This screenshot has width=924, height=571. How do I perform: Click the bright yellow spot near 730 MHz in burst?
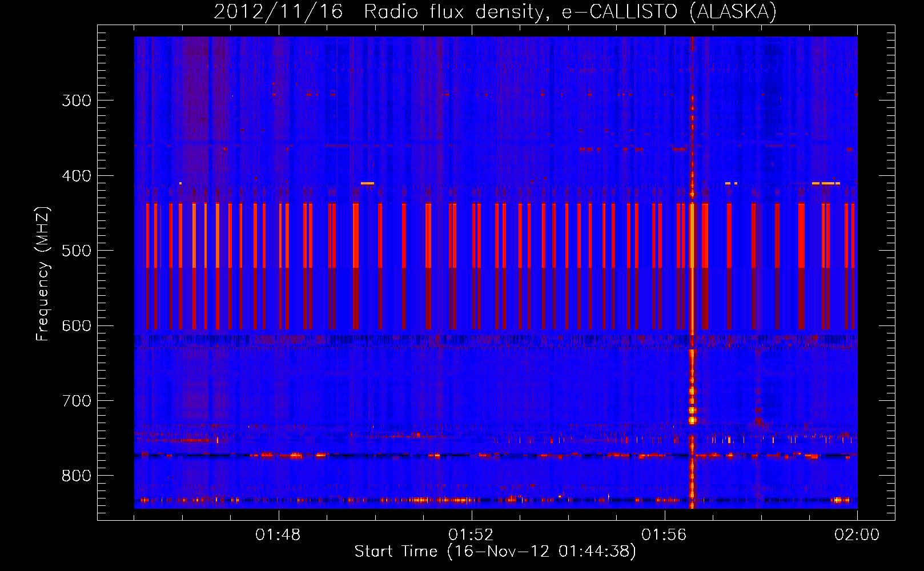point(692,420)
